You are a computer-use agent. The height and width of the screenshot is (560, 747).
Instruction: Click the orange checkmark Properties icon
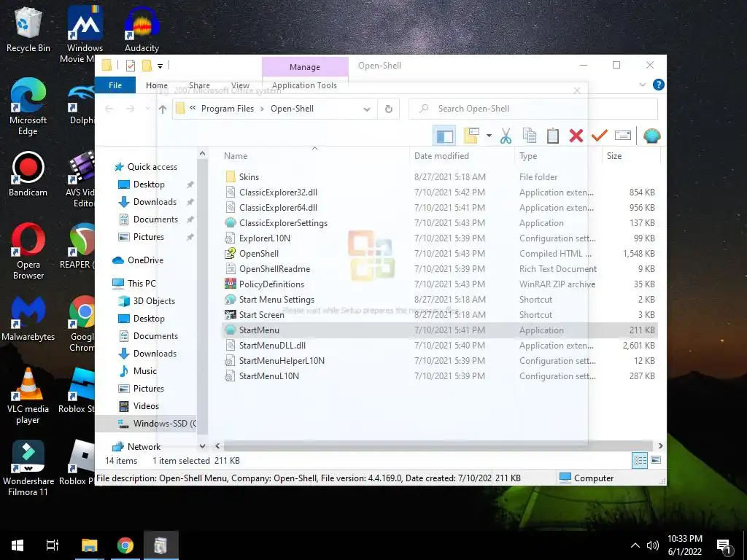(600, 136)
